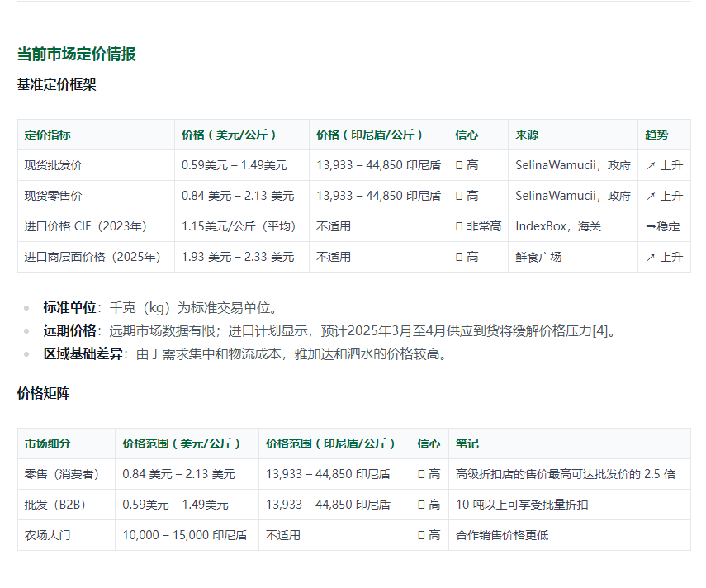Click the 定价指标 column header

pyautogui.click(x=47, y=135)
